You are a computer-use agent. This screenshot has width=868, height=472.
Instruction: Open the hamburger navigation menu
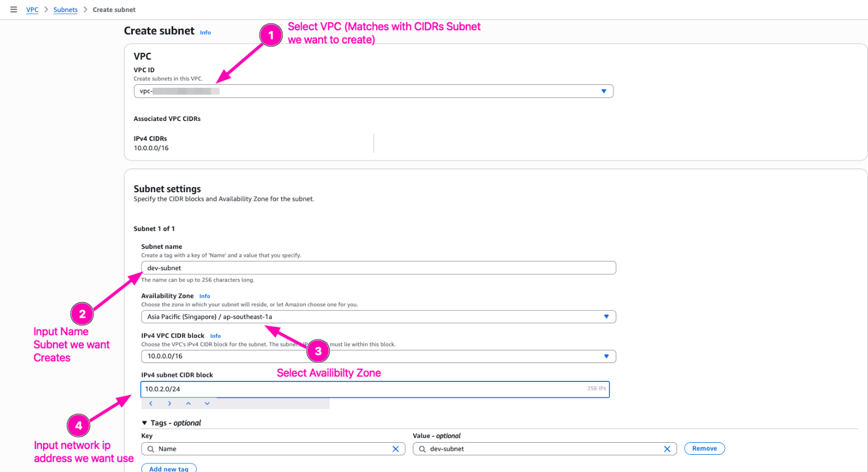(14, 9)
